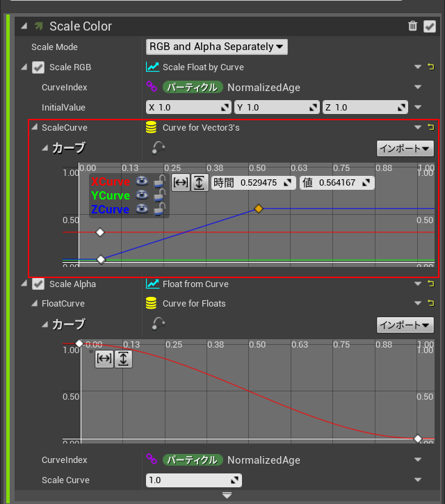
Task: Toggle ZCurve visibility eye
Action: tap(142, 209)
